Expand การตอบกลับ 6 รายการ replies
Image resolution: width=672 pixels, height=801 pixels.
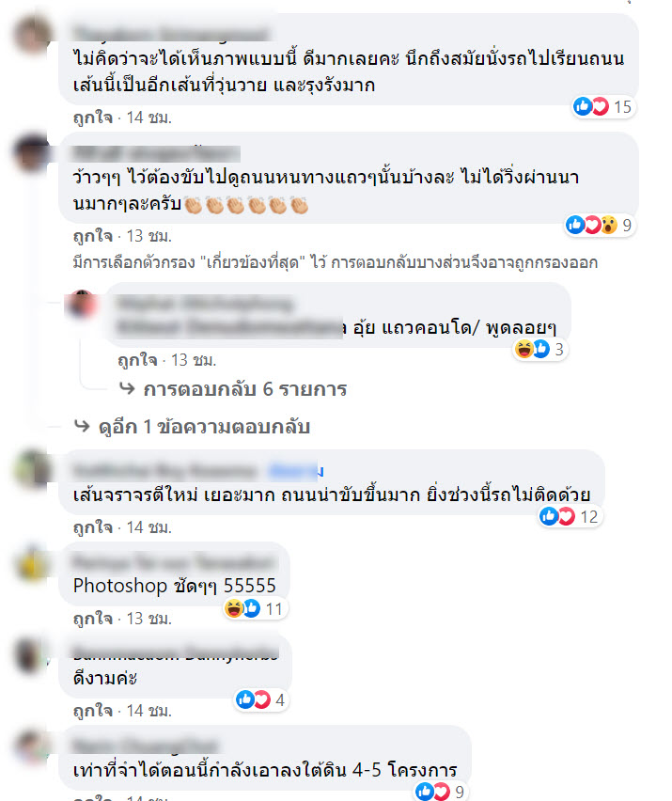click(233, 389)
